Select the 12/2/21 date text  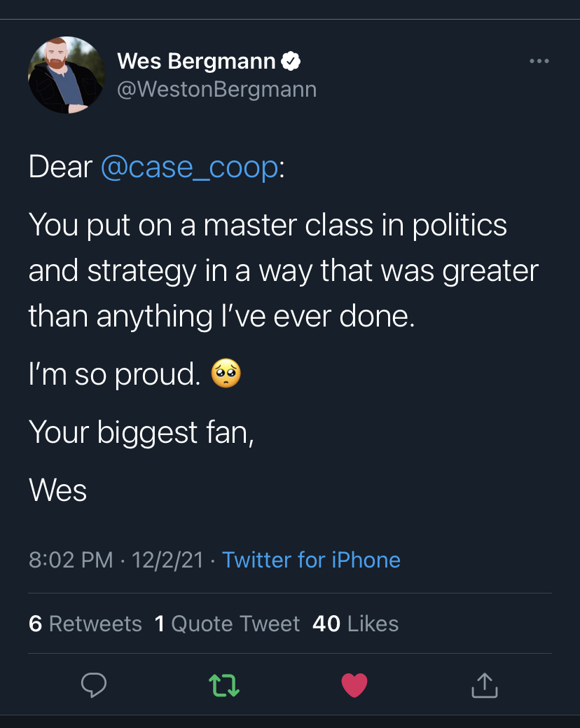[167, 560]
